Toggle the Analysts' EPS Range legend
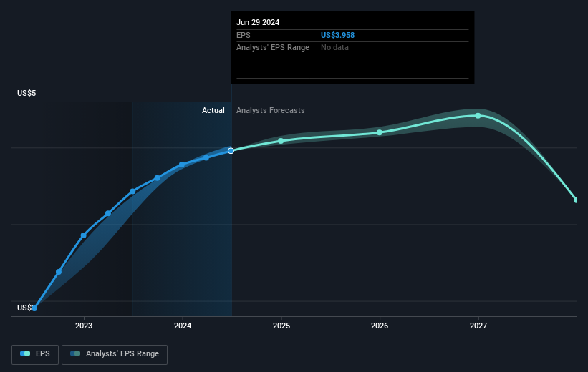 [x=115, y=354]
